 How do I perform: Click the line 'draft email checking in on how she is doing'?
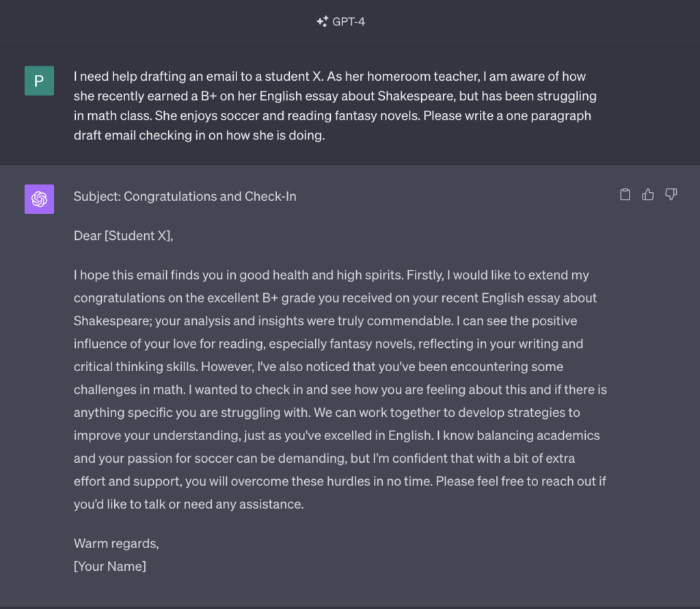click(199, 135)
